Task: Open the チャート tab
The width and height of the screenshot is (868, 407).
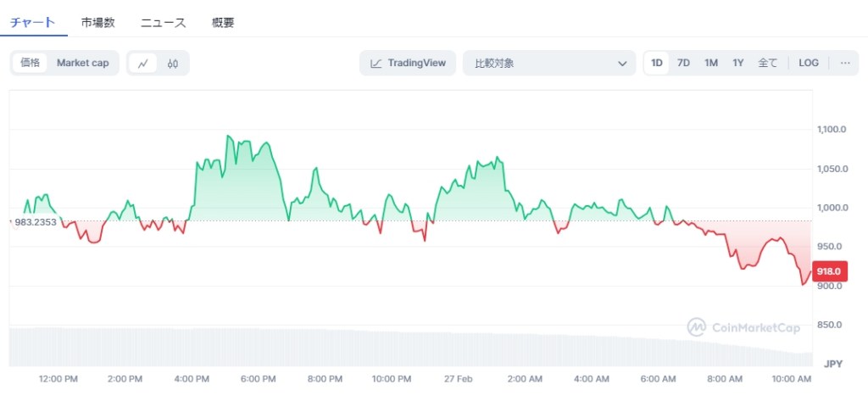Action: click(32, 23)
